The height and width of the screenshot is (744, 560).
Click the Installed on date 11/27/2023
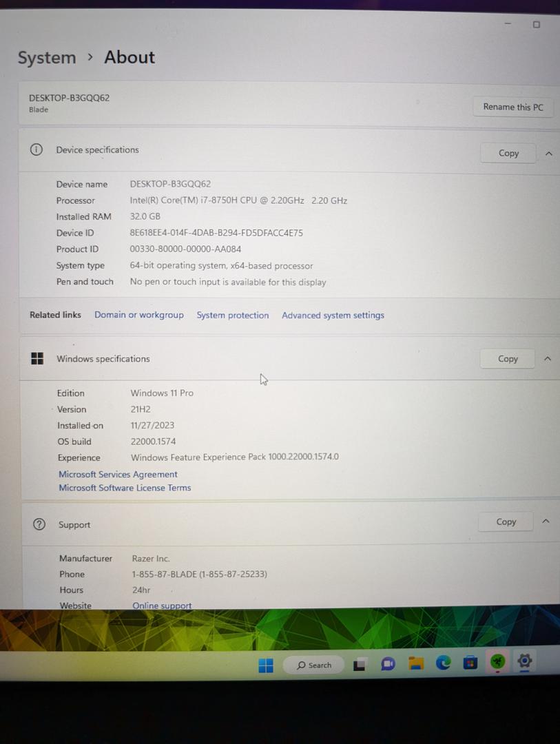pyautogui.click(x=152, y=425)
